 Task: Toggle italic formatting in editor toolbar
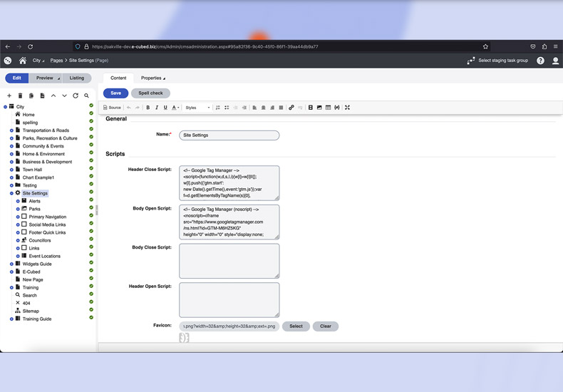click(x=157, y=108)
